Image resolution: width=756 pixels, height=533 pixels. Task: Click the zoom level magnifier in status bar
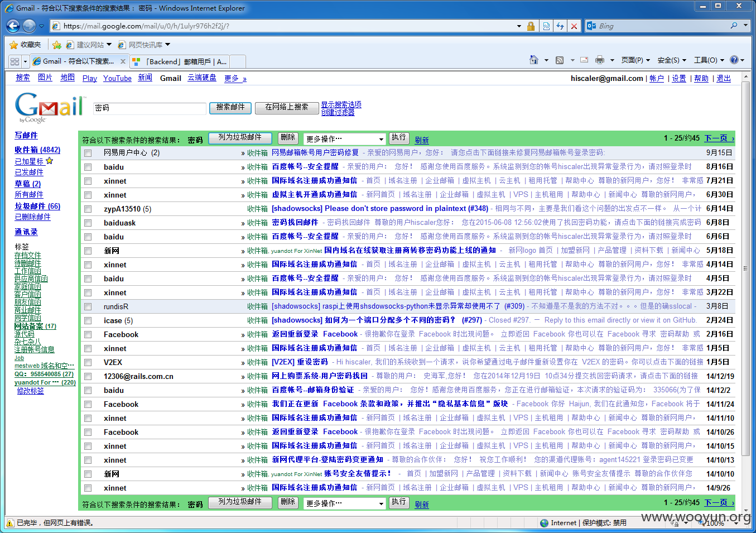click(x=701, y=523)
